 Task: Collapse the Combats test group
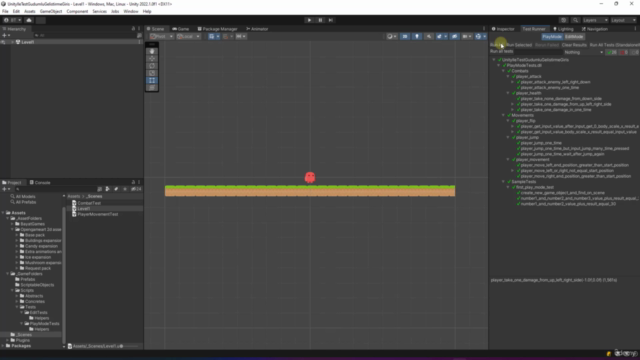tap(503, 71)
